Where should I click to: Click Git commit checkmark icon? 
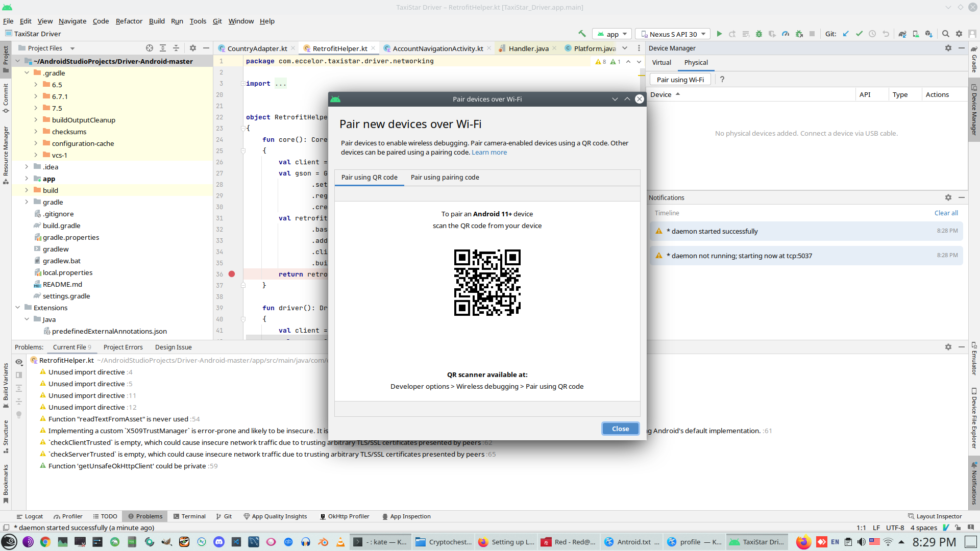coord(859,34)
